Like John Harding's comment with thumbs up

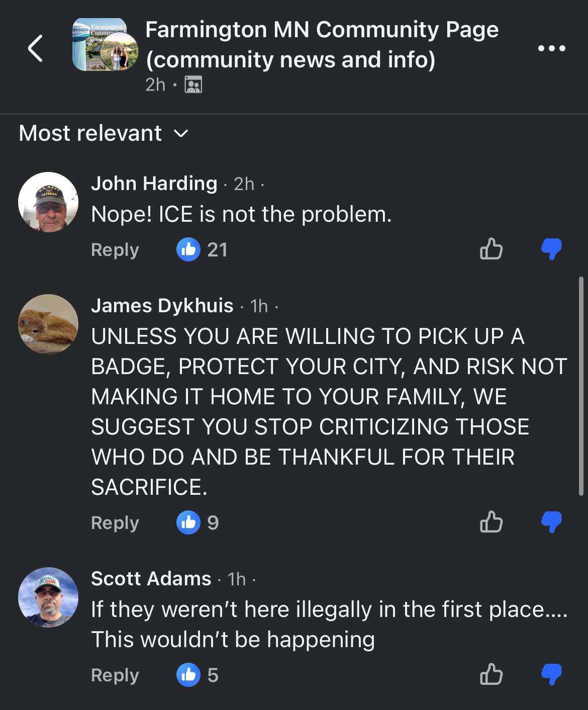[491, 249]
